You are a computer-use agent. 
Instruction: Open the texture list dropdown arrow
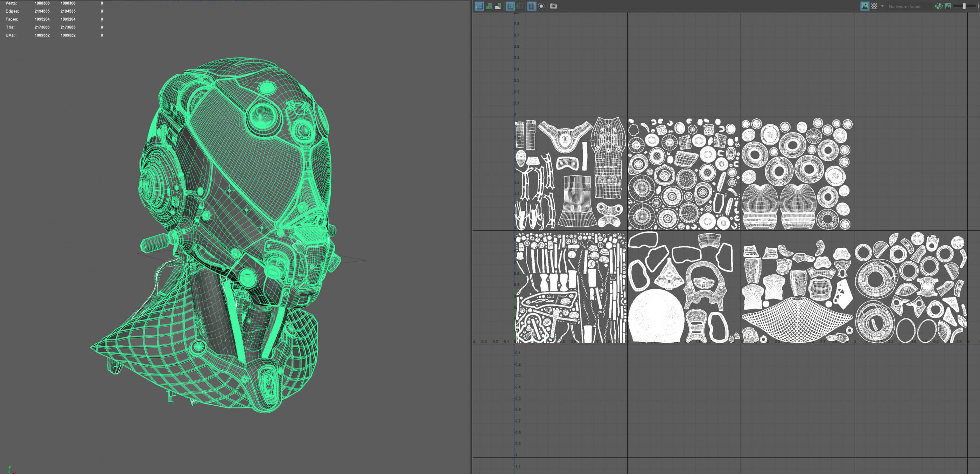click(882, 6)
